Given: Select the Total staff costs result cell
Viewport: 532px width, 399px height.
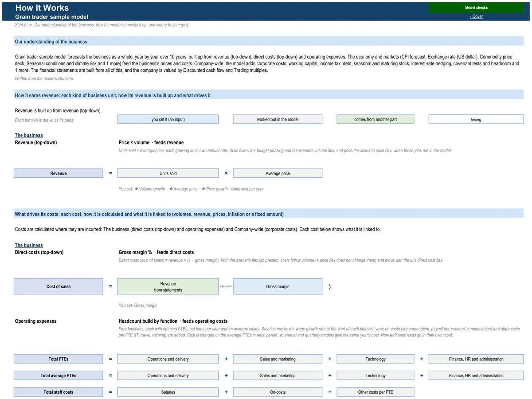Looking at the screenshot, I should tap(58, 392).
